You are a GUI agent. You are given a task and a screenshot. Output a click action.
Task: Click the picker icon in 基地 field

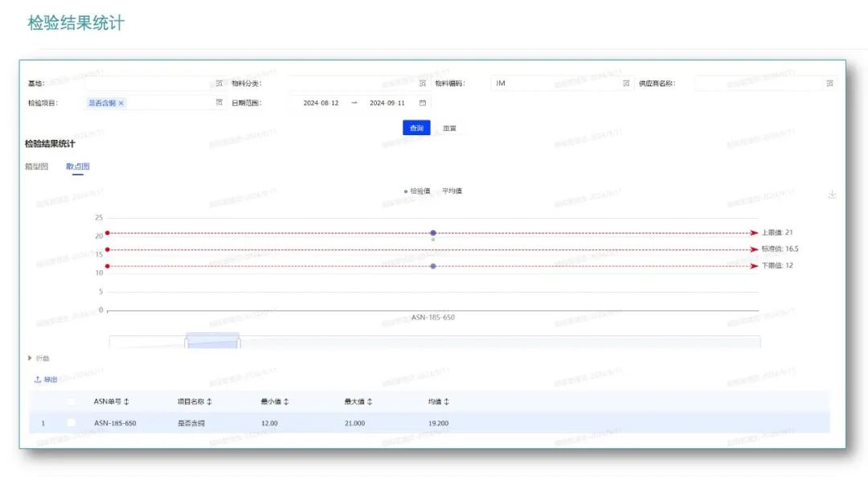click(219, 83)
